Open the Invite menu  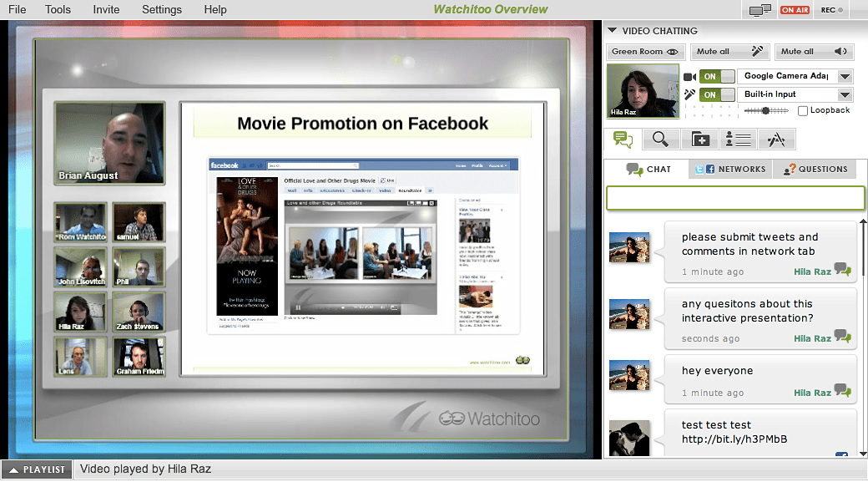(x=106, y=9)
